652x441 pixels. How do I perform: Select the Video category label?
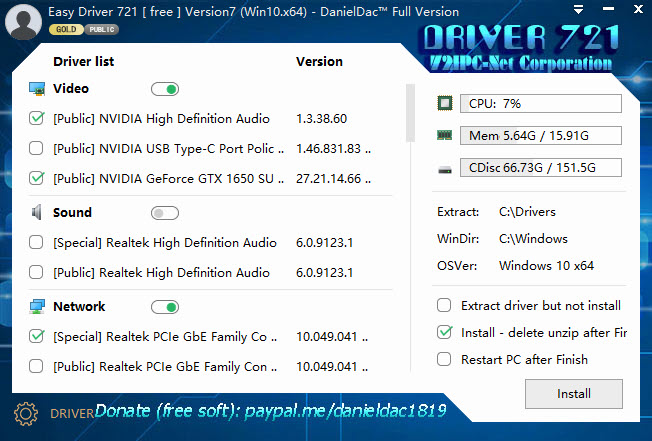point(71,89)
